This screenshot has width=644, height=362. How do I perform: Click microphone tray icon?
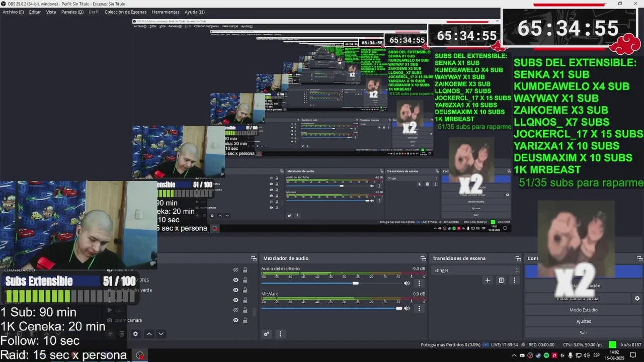571,355
